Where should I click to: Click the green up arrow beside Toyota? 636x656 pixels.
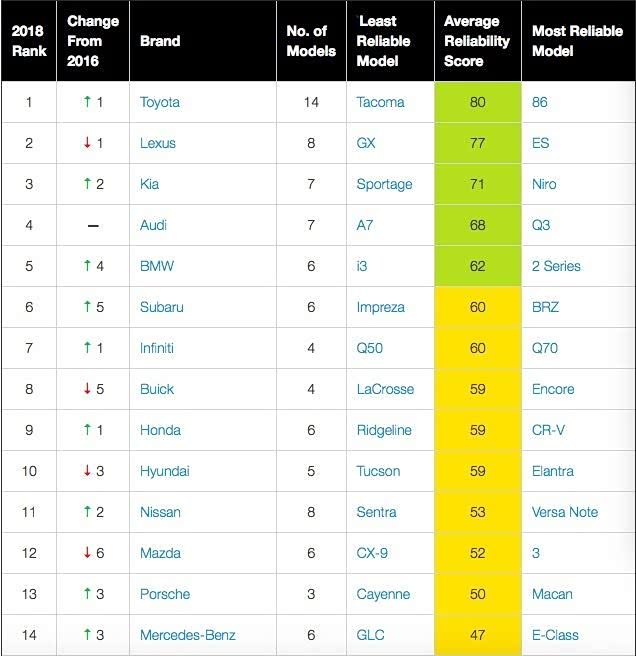pyautogui.click(x=86, y=102)
